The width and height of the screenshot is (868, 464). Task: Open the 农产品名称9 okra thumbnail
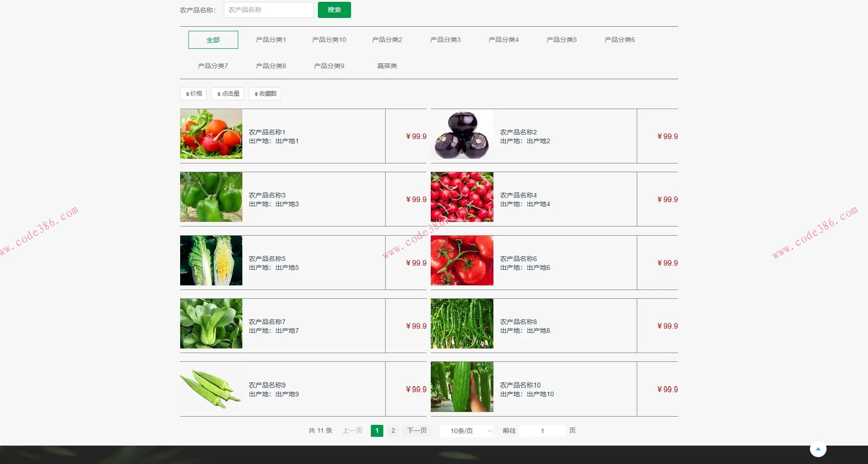211,387
